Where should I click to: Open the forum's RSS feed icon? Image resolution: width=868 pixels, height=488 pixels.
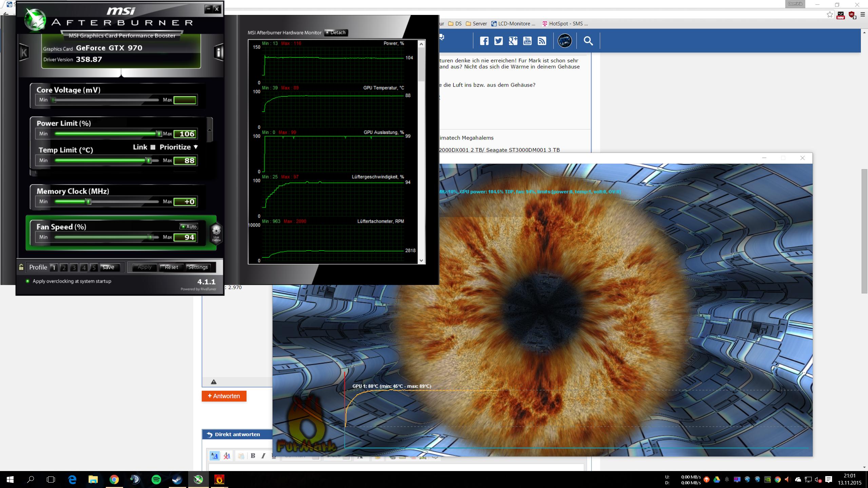(542, 41)
